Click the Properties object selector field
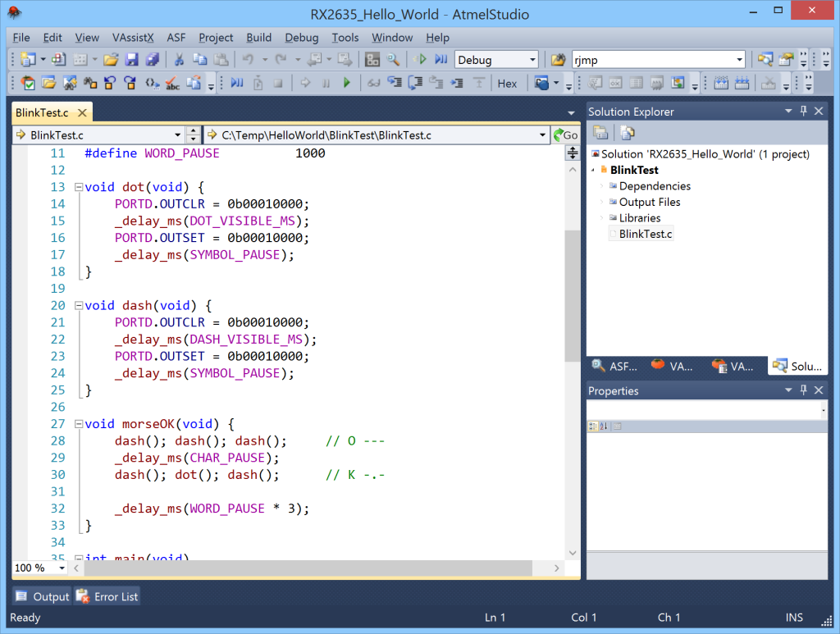The image size is (840, 634). [706, 410]
